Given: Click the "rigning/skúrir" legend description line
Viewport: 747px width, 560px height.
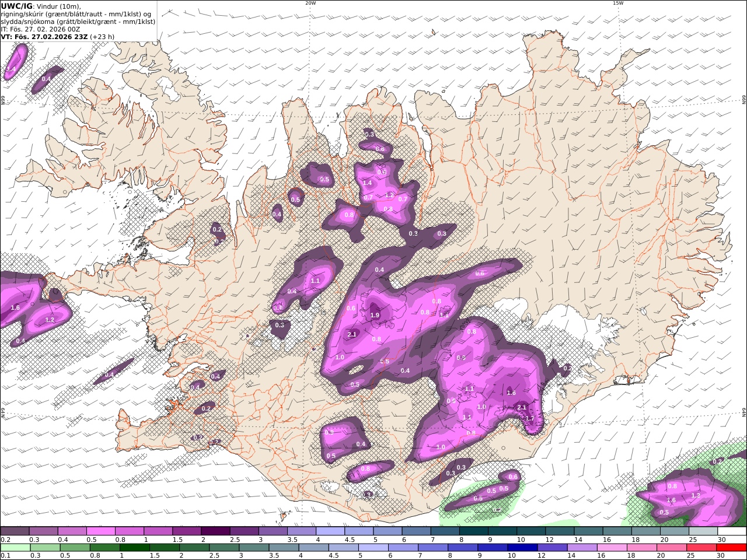Looking at the screenshot, I should [x=75, y=14].
